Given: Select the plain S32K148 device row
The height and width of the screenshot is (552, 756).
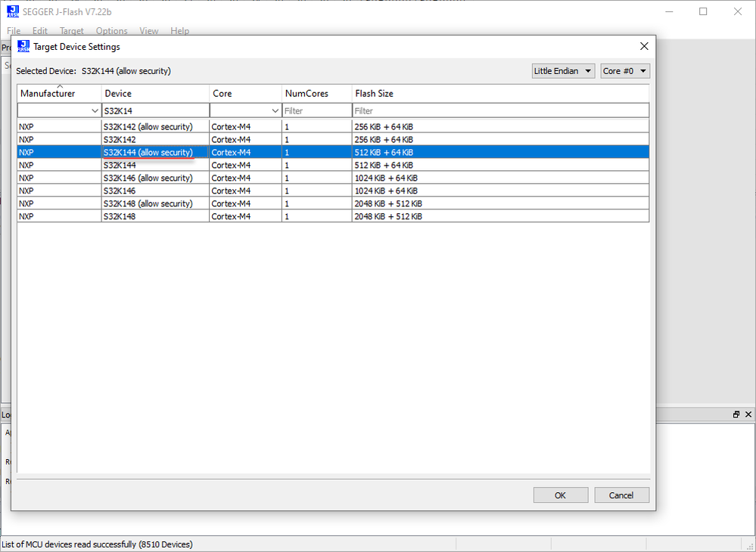Looking at the screenshot, I should pos(333,216).
